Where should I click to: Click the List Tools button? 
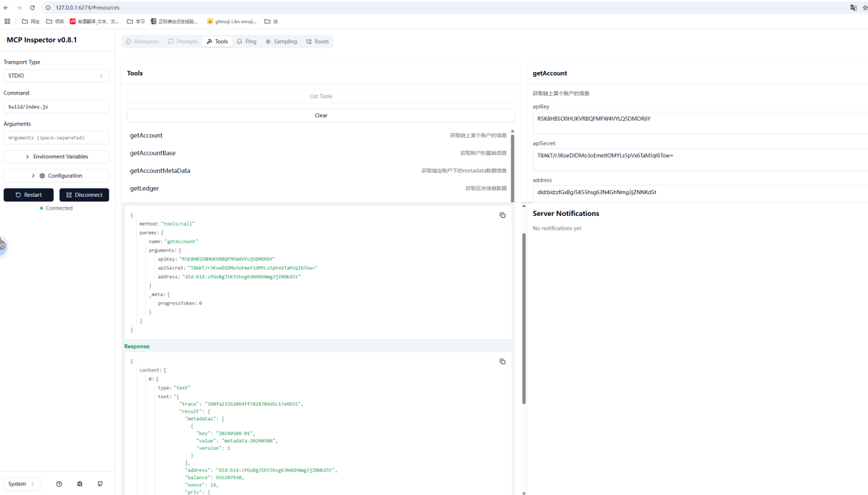point(321,97)
